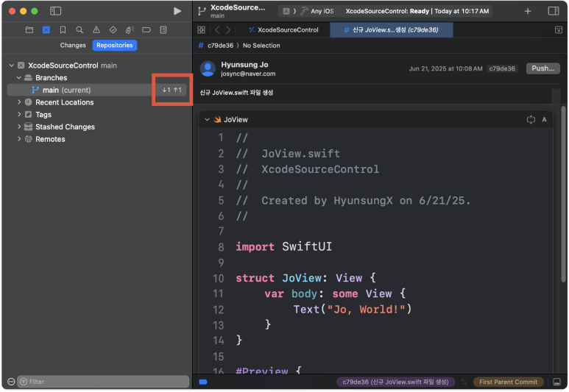Screen dimensions: 569x392
Task: Click the jump-to-file icon in JoView header
Action: pyautogui.click(x=531, y=119)
